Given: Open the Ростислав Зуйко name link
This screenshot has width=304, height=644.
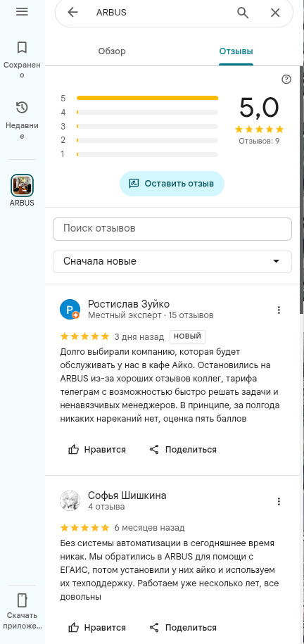Looking at the screenshot, I should tap(129, 304).
